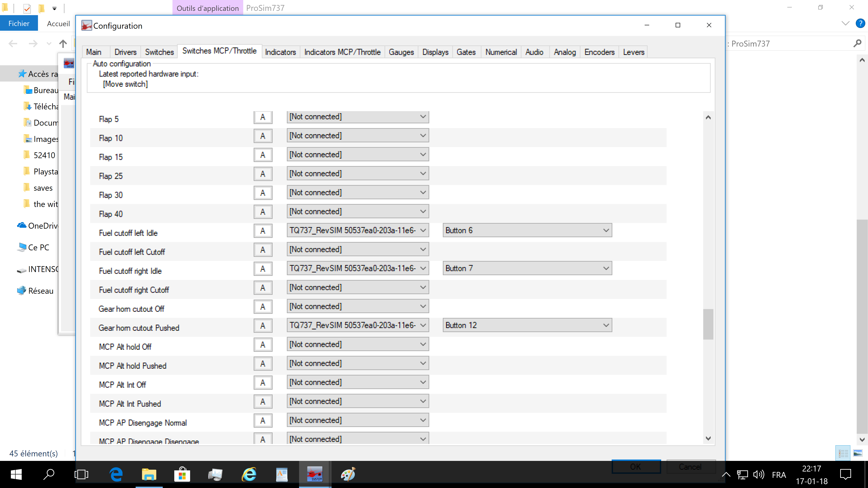The image size is (868, 488).
Task: Expand the Fuel cutoff right Idle device dropdown
Action: [x=358, y=268]
